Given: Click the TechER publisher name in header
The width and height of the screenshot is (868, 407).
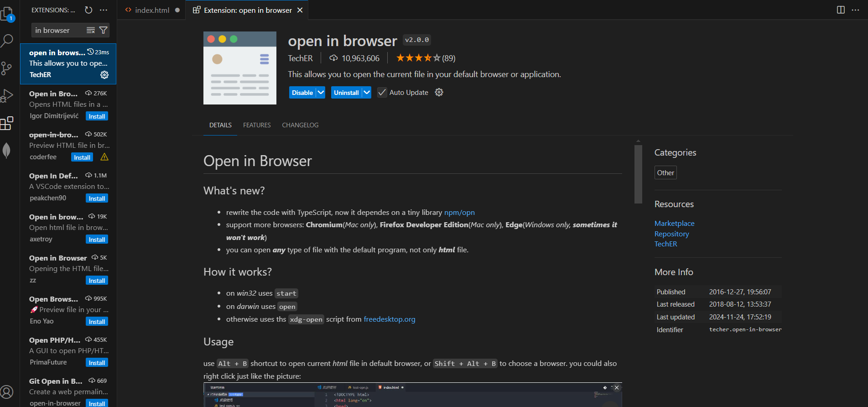Looking at the screenshot, I should pos(300,58).
